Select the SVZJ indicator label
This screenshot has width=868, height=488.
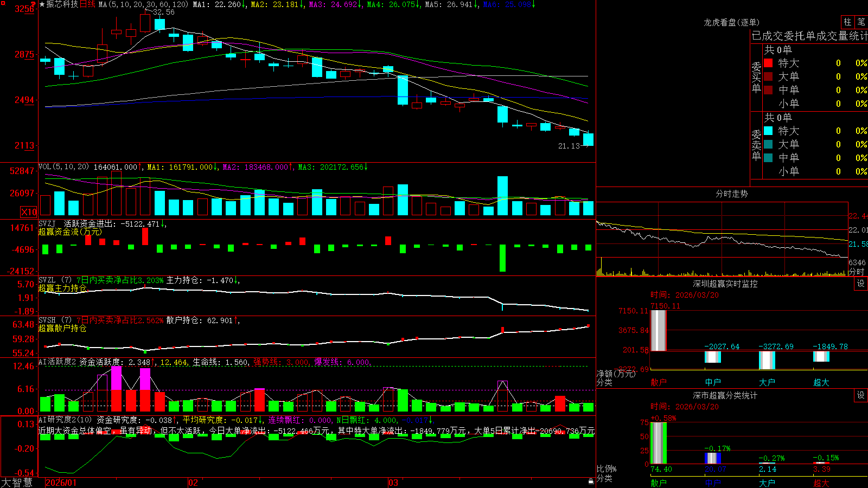coord(47,223)
